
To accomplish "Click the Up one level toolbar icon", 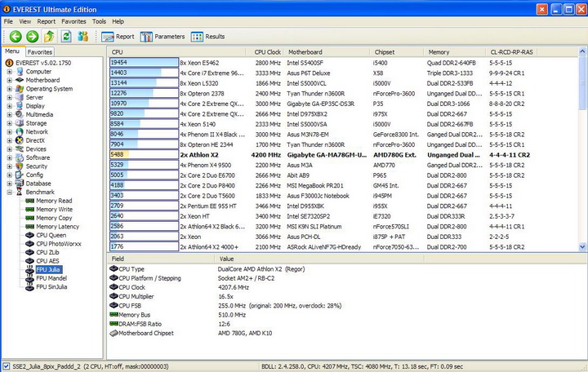I will (49, 37).
